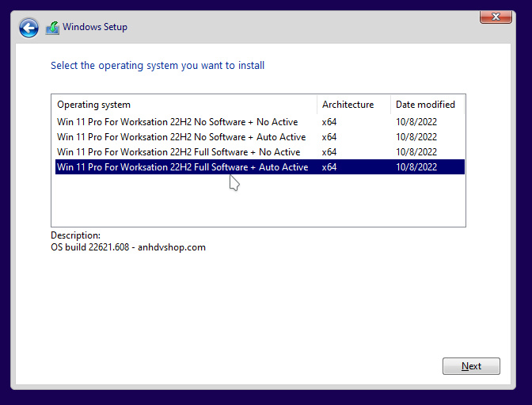Select Win 11 Pro No Software + No Active
This screenshot has width=532, height=405.
177,122
